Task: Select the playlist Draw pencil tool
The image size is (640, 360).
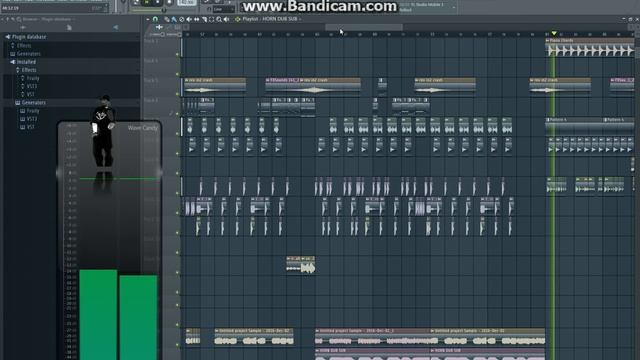Action: [x=167, y=19]
